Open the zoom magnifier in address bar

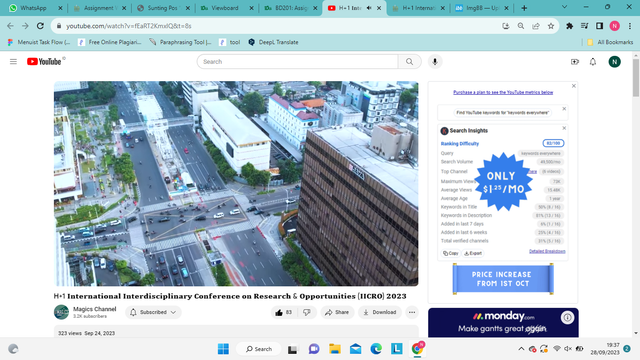(x=521, y=26)
